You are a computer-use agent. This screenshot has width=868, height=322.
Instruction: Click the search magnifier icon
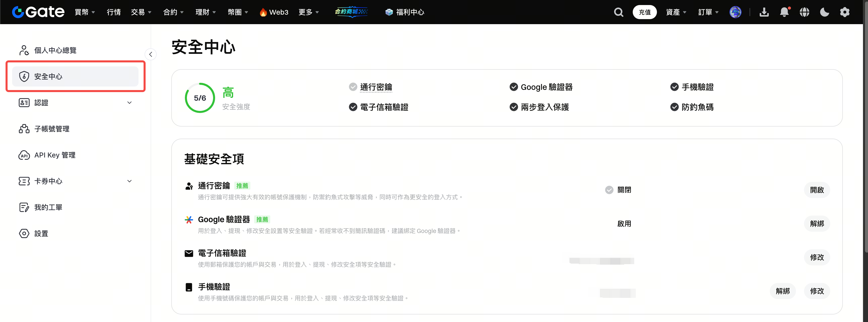pos(618,12)
